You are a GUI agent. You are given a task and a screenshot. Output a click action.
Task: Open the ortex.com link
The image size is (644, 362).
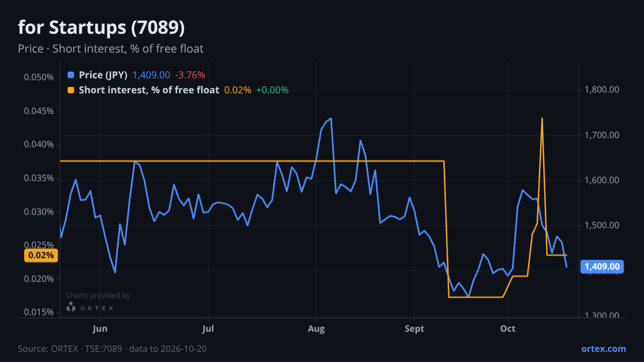[x=604, y=349]
